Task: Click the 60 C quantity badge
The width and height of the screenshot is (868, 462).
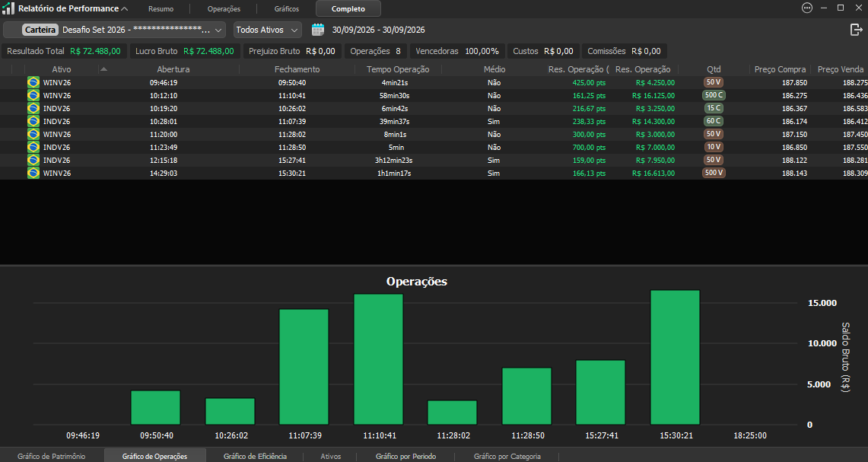Action: click(714, 121)
